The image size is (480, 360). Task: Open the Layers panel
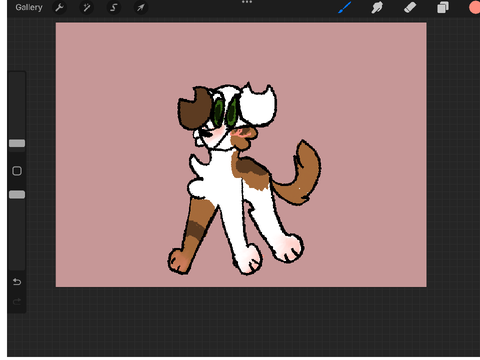(x=443, y=7)
